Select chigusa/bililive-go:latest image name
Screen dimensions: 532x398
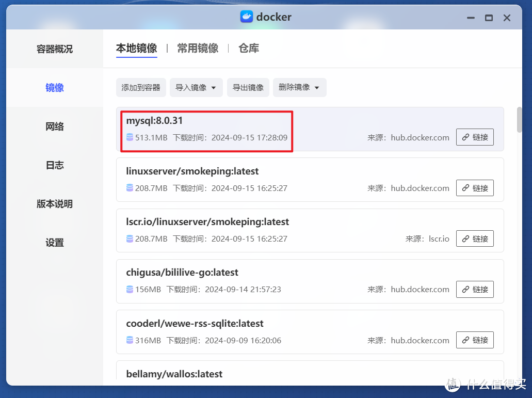182,273
